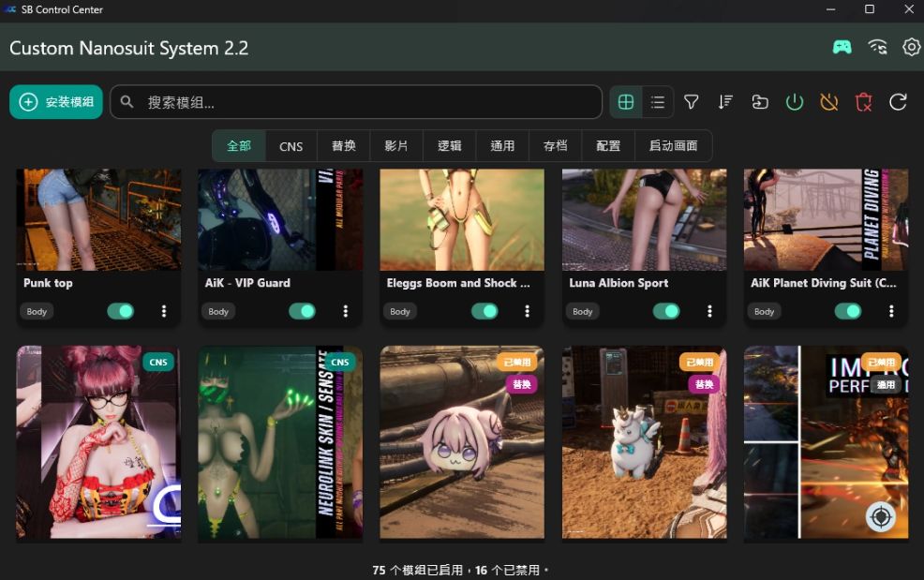
Task: Click Body tag on Punk top card
Action: [37, 311]
